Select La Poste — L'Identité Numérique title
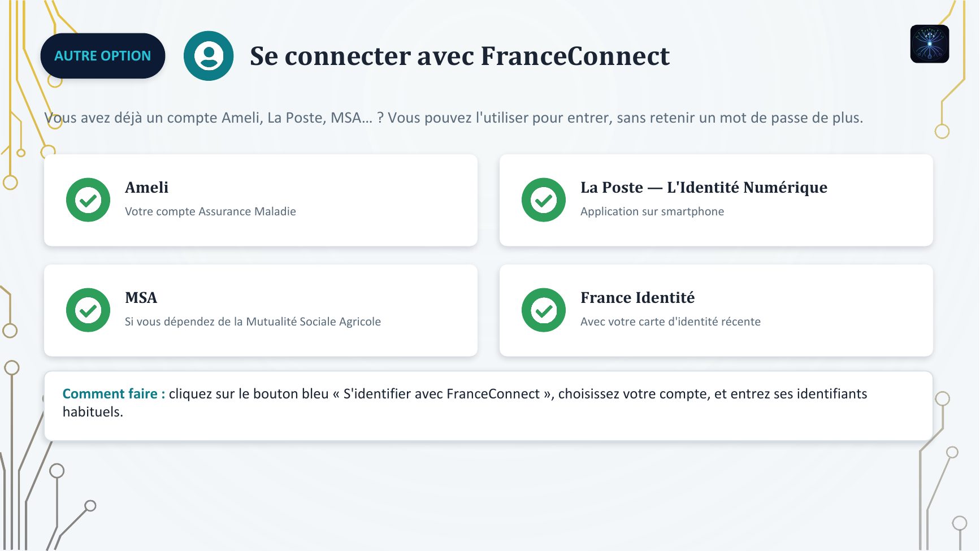Viewport: 980px width, 551px height. tap(704, 188)
